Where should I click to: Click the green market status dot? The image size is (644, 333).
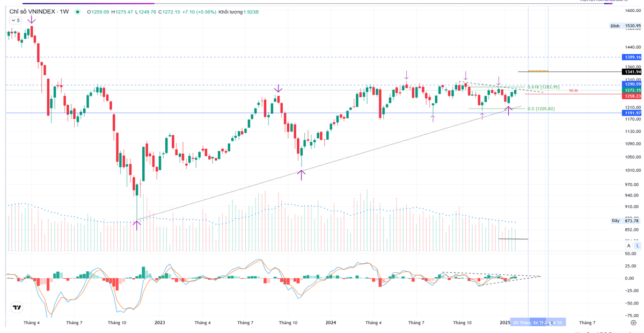[x=78, y=11]
